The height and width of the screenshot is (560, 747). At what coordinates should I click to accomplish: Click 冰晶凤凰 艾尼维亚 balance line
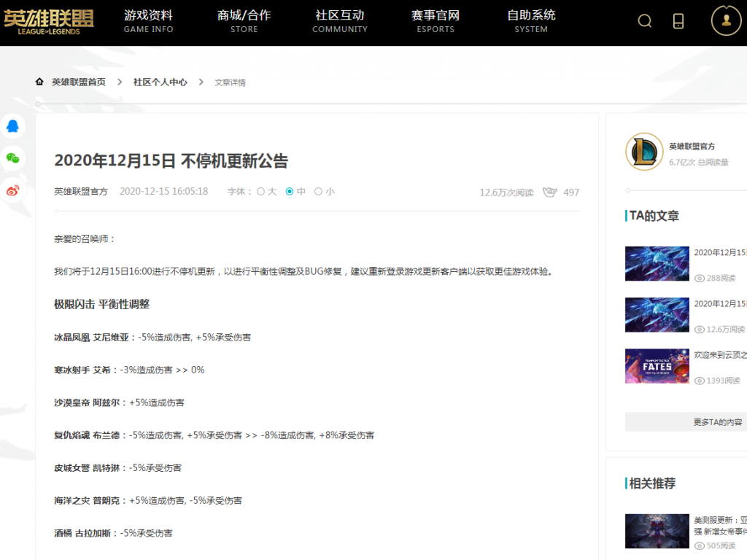(152, 337)
